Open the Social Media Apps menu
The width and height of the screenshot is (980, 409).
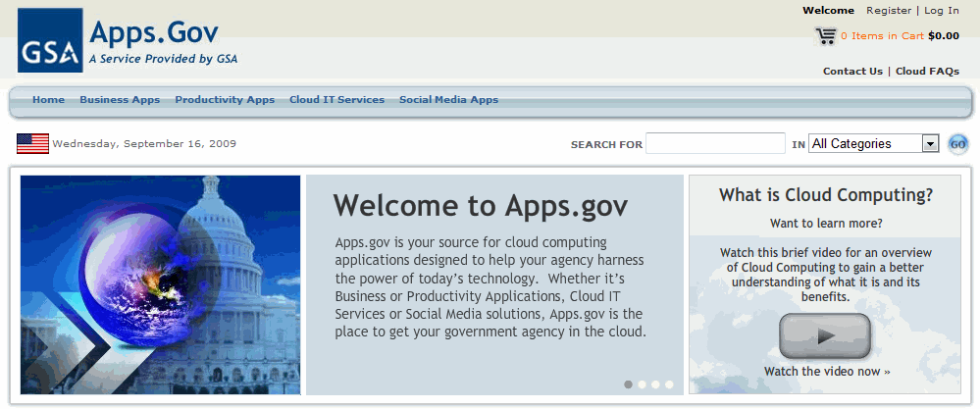pos(448,100)
